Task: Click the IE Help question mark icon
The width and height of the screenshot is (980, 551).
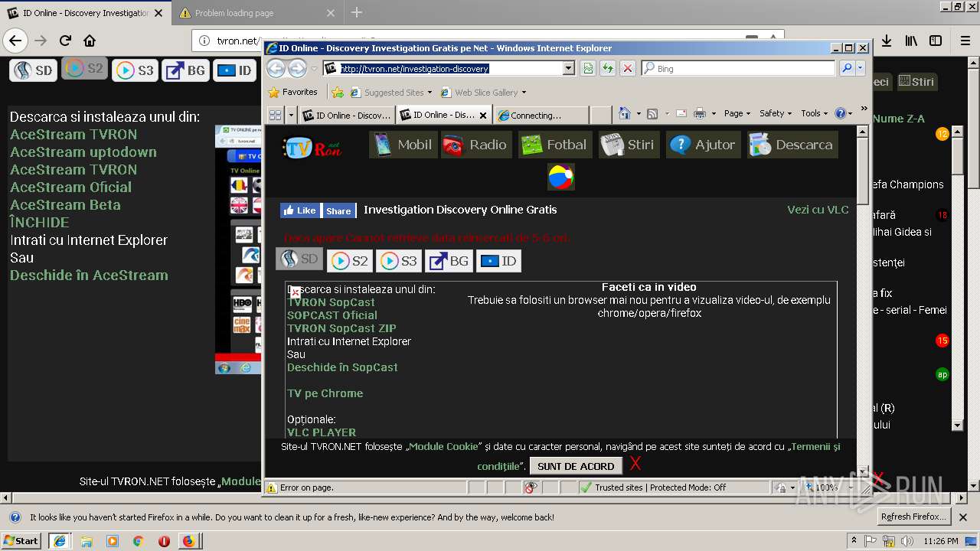Action: coord(841,113)
